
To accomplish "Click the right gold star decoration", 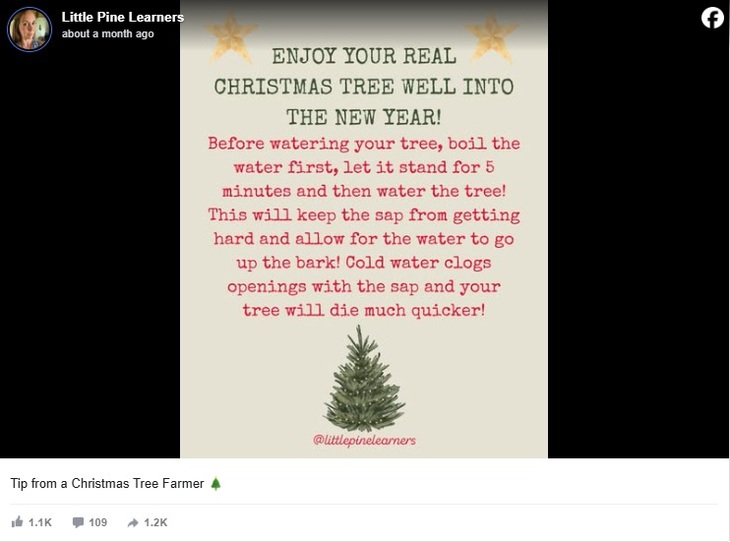I will 492,37.
